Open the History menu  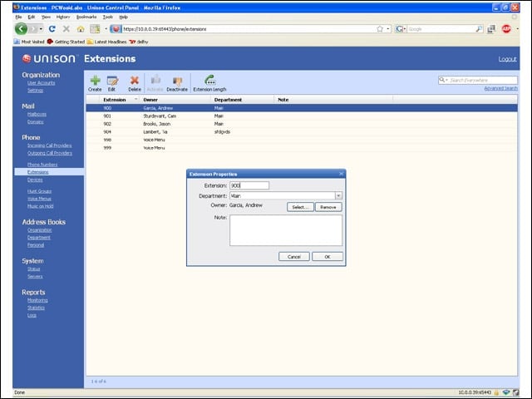click(63, 17)
